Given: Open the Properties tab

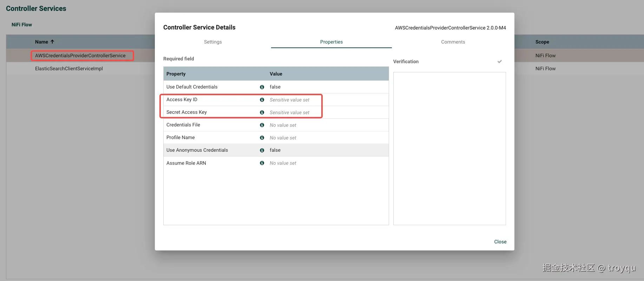Looking at the screenshot, I should [331, 42].
